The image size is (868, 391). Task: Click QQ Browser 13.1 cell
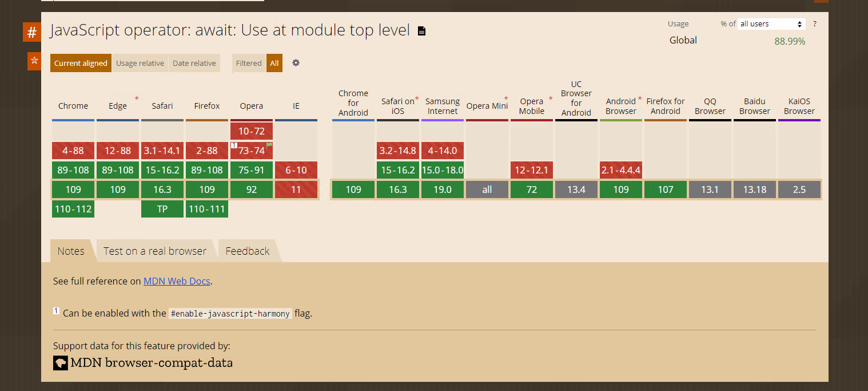tap(710, 189)
